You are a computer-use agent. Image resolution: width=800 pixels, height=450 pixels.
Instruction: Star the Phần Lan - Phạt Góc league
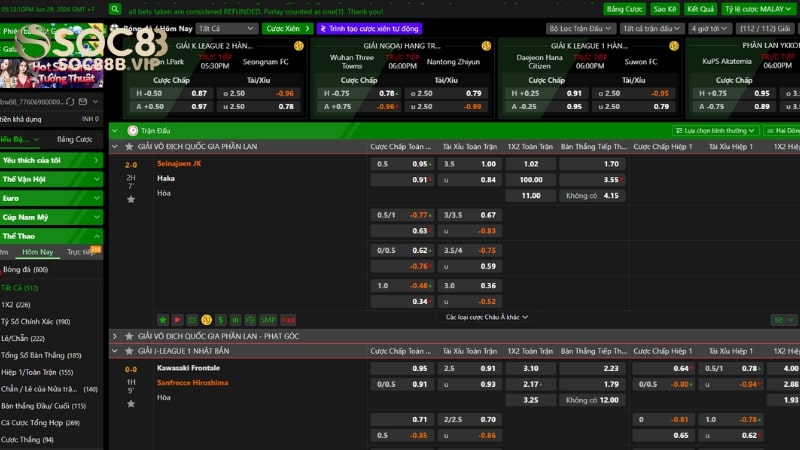pos(129,336)
